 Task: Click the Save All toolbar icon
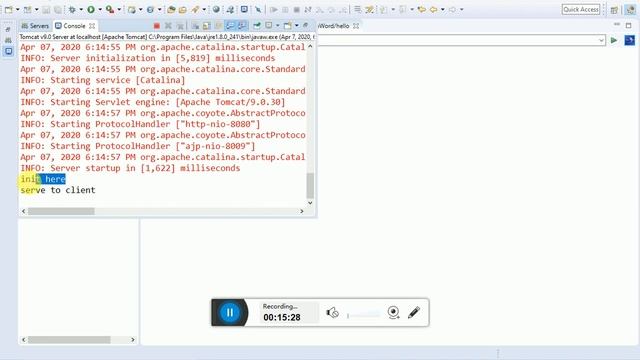tap(58, 9)
